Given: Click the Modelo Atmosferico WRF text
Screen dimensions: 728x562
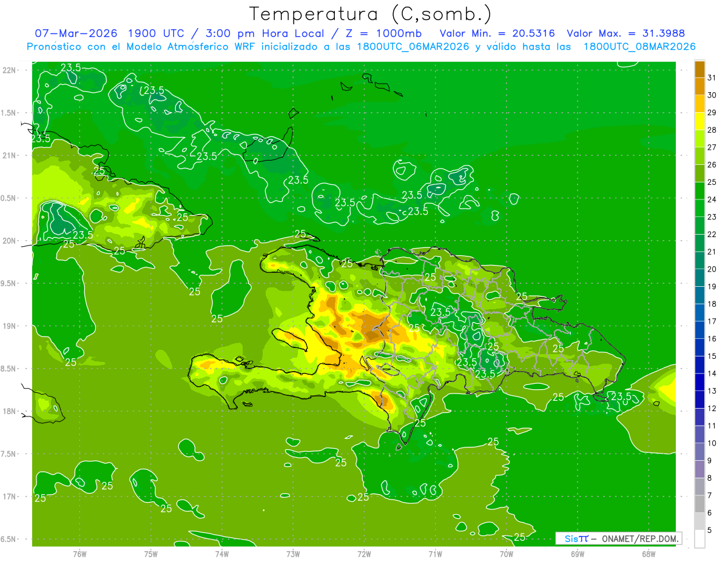Looking at the screenshot, I should 182,47.
